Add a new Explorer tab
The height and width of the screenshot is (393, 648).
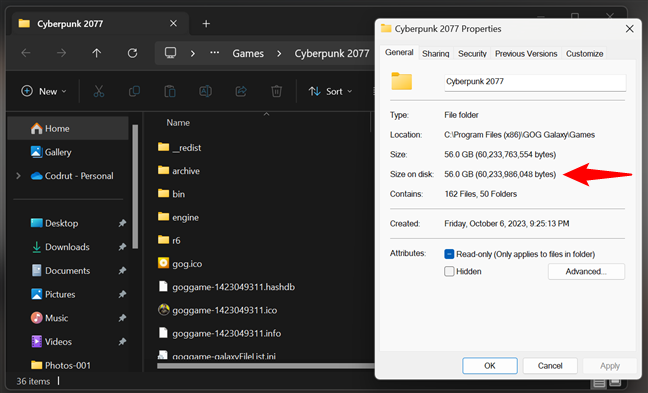206,24
